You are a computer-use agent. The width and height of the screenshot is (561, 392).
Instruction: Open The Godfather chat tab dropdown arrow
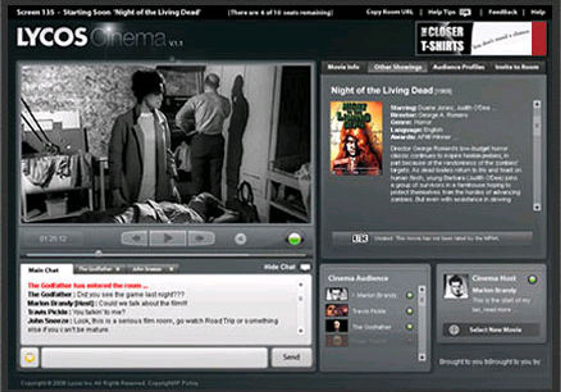pyautogui.click(x=118, y=269)
